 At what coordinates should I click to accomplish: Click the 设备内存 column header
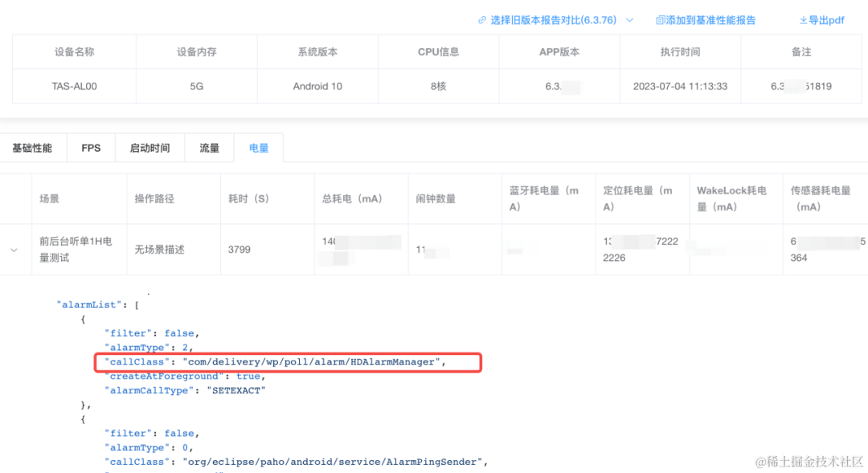197,52
